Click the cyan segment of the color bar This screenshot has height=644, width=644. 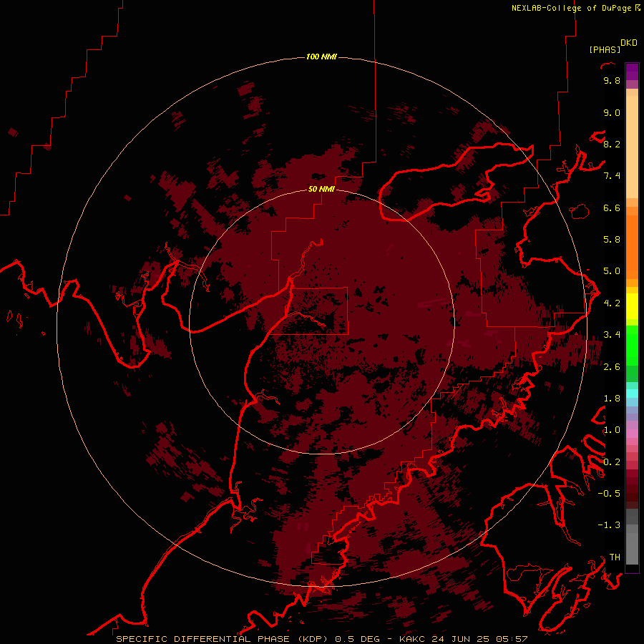click(x=632, y=393)
